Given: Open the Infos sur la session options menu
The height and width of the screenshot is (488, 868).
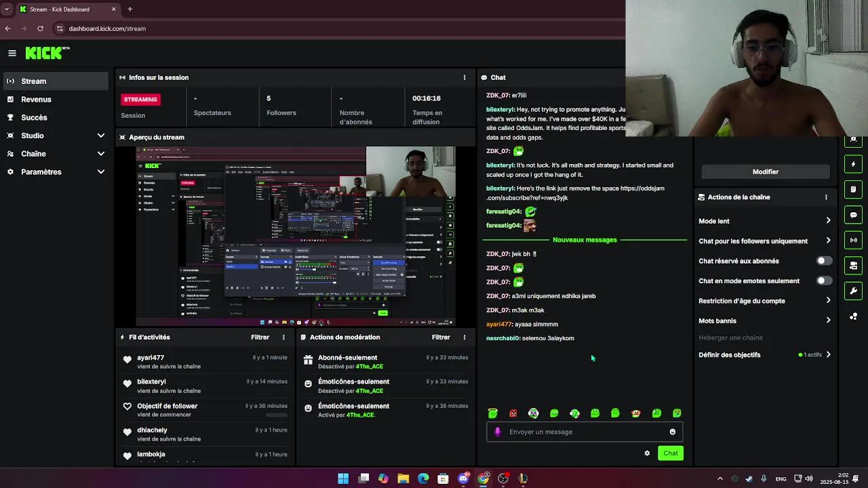Looking at the screenshot, I should click(465, 77).
